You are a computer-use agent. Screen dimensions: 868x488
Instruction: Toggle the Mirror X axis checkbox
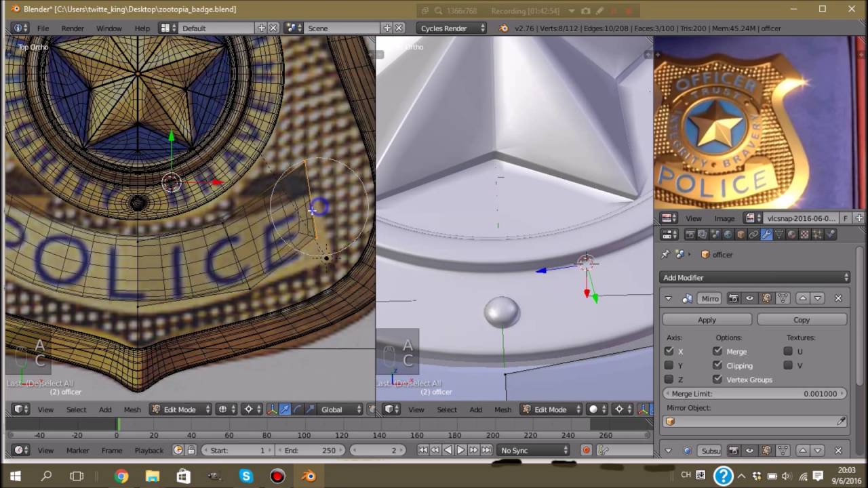click(x=669, y=351)
